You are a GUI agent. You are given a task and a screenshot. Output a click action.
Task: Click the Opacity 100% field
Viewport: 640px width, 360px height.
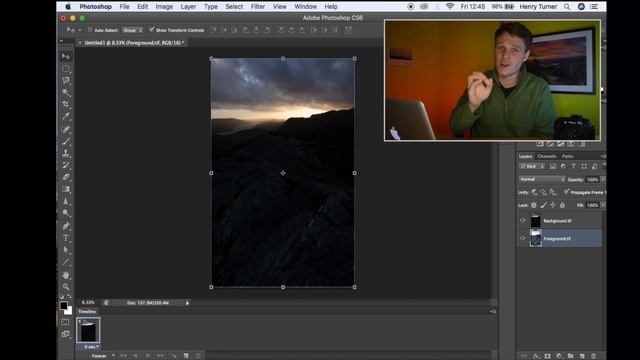pos(592,179)
